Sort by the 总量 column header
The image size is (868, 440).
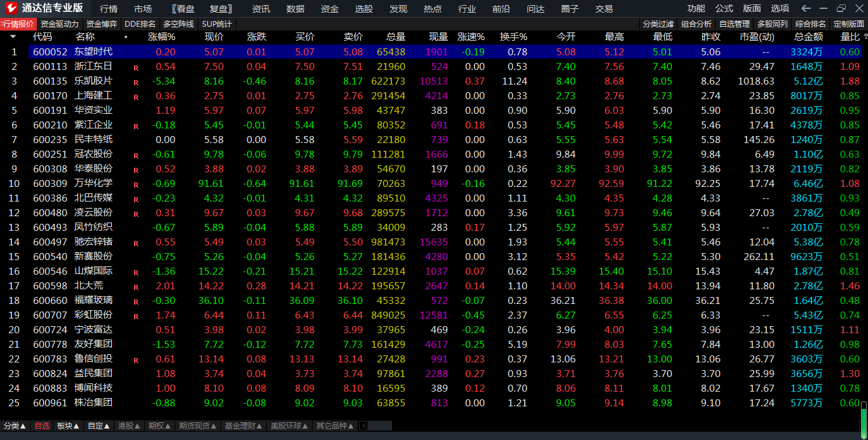395,37
